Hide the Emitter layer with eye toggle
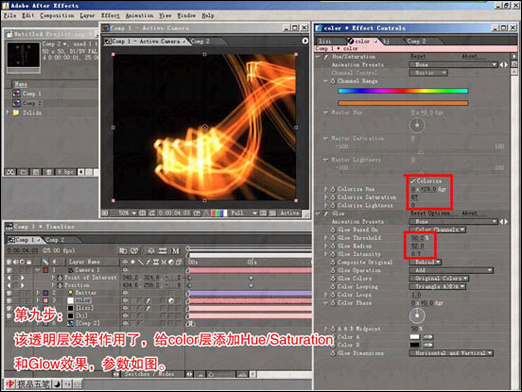The height and width of the screenshot is (392, 522). click(x=9, y=293)
